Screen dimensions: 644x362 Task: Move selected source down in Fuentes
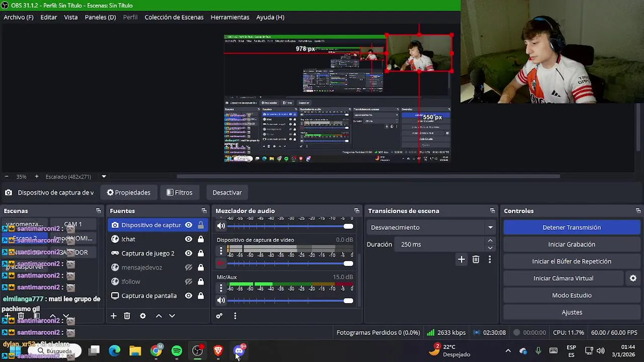click(172, 316)
